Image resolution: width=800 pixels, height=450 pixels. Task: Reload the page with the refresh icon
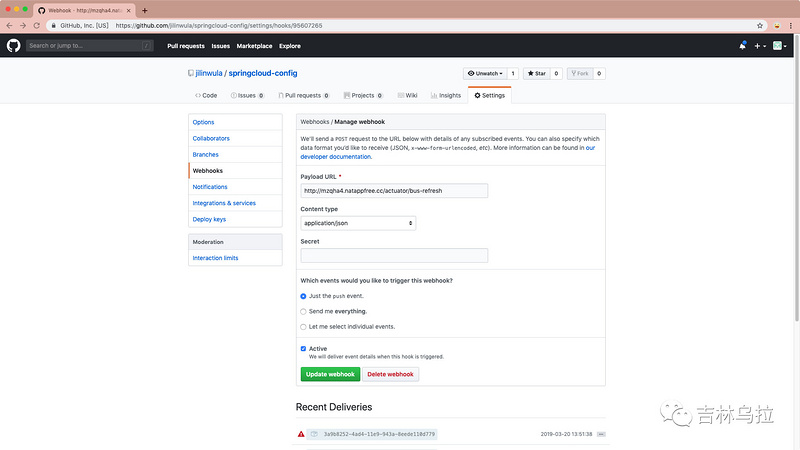click(36, 26)
